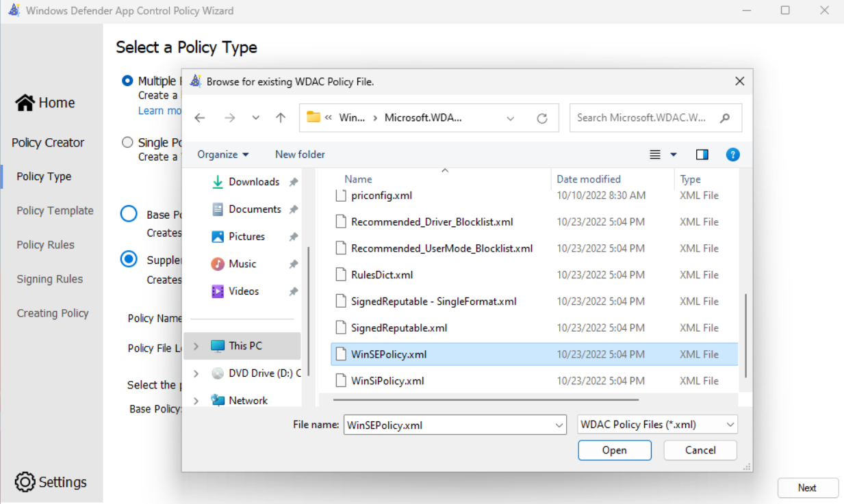Unpin Documents using its pin icon

point(293,209)
